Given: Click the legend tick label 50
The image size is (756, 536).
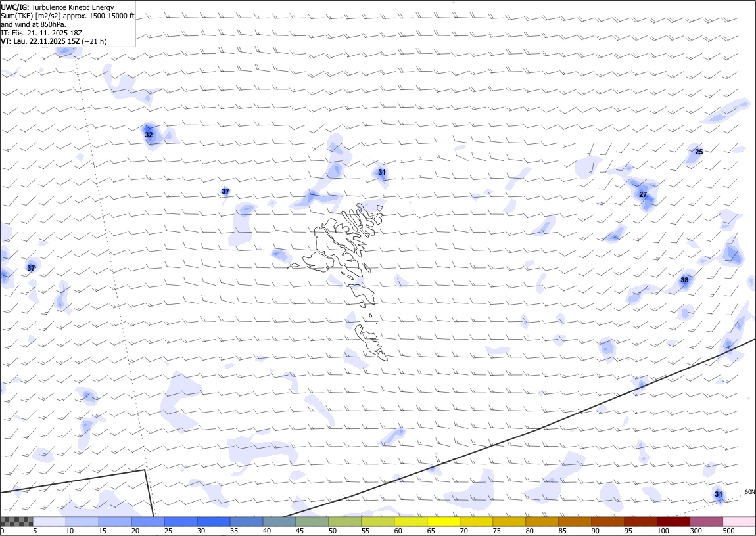Looking at the screenshot, I should [332, 531].
